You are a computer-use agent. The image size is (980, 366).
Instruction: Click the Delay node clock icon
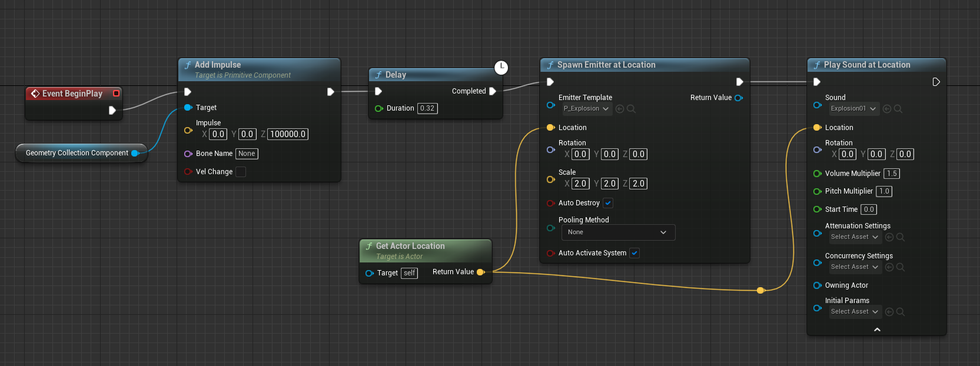pos(501,68)
